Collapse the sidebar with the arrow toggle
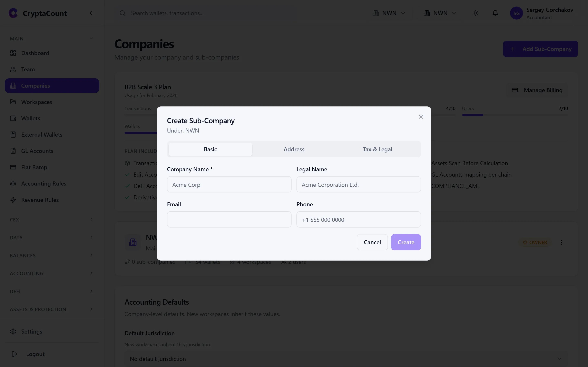The image size is (588, 367). pyautogui.click(x=91, y=13)
